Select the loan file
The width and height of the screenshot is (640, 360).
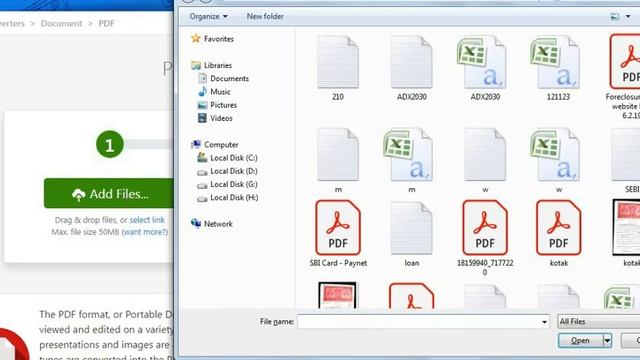point(411,233)
